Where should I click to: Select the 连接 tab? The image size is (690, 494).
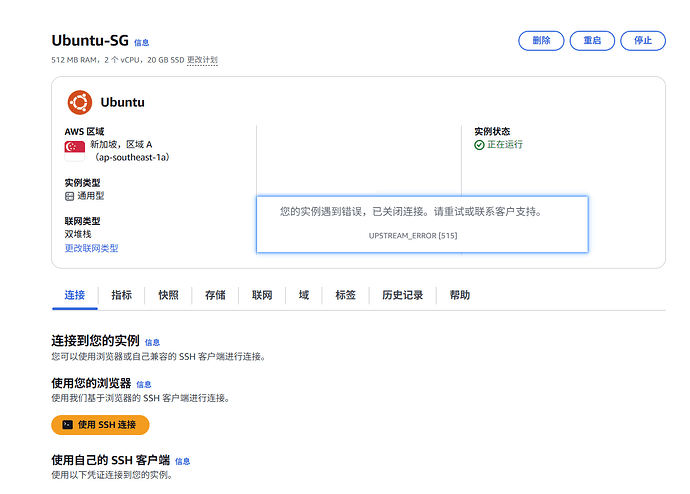coord(74,295)
